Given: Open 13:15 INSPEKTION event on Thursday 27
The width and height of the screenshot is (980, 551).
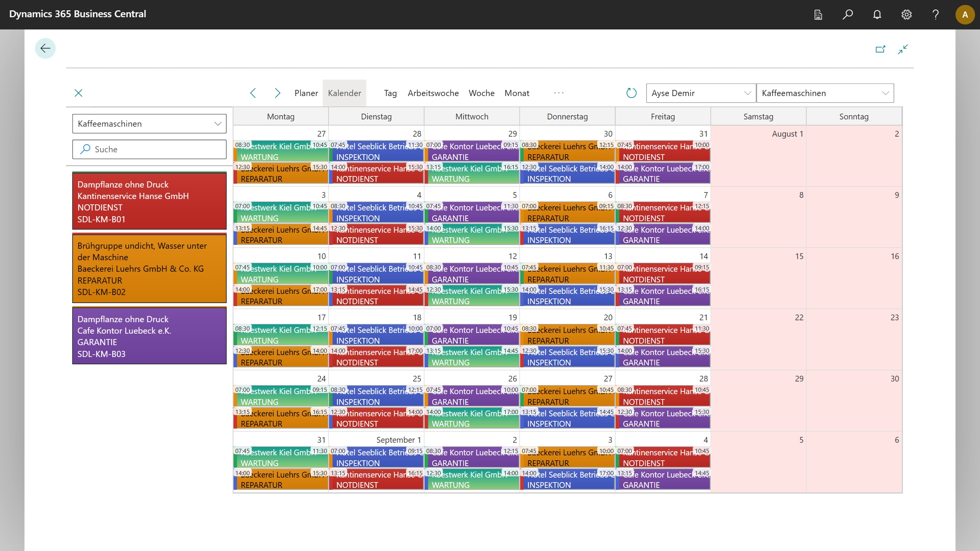Looking at the screenshot, I should [x=567, y=418].
